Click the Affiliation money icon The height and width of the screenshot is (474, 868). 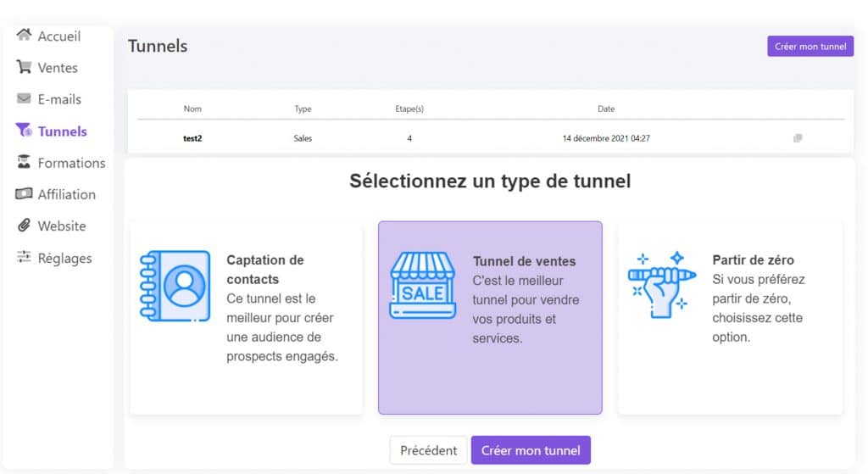tap(24, 194)
